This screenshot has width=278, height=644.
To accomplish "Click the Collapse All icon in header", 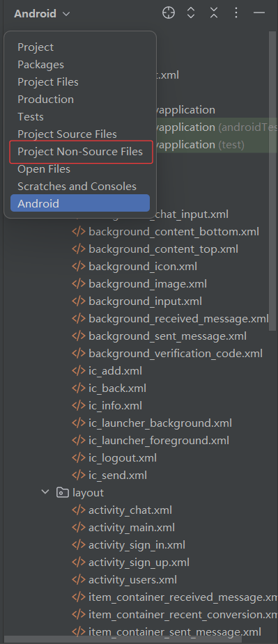I will click(213, 13).
